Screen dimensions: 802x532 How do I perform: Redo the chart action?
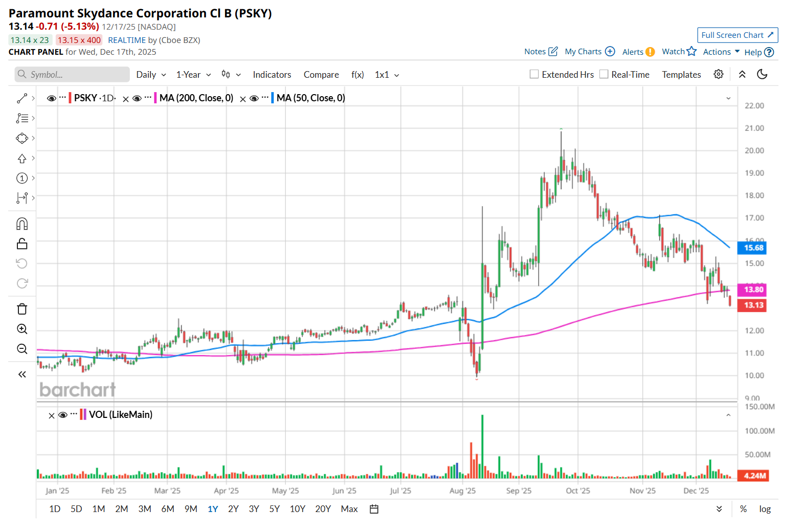[x=22, y=283]
